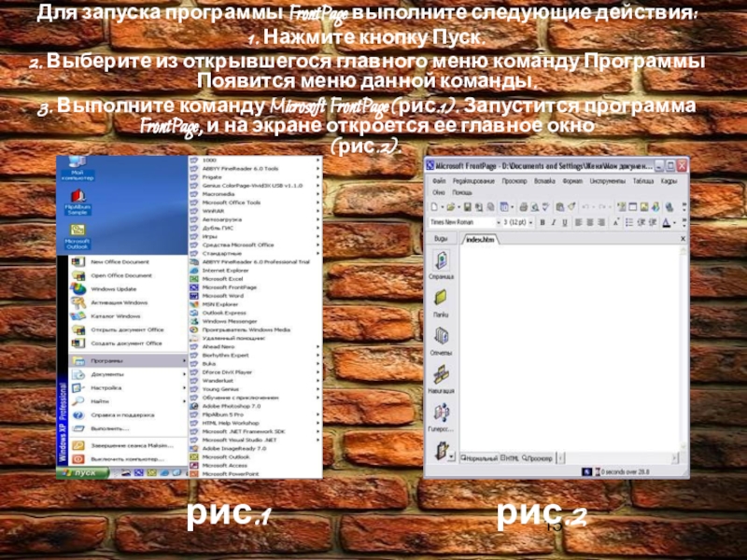Launch Microsoft Excel from Programs list
The width and height of the screenshot is (747, 560).
(x=255, y=279)
